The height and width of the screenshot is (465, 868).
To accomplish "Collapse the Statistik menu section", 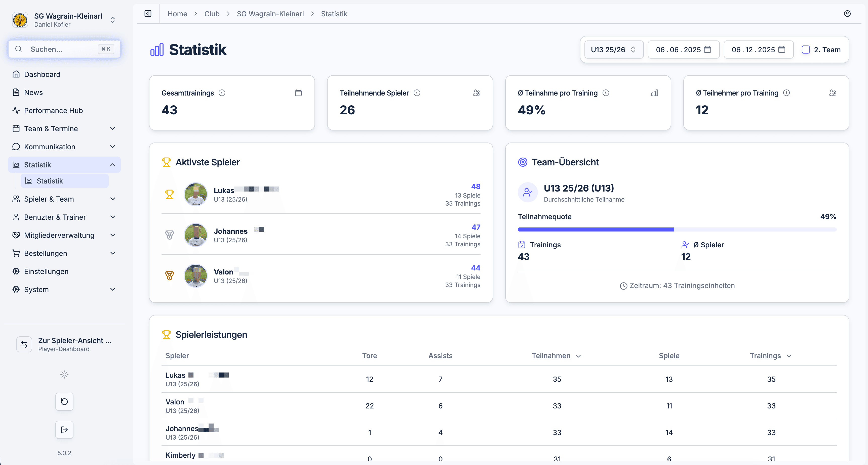I will [64, 165].
